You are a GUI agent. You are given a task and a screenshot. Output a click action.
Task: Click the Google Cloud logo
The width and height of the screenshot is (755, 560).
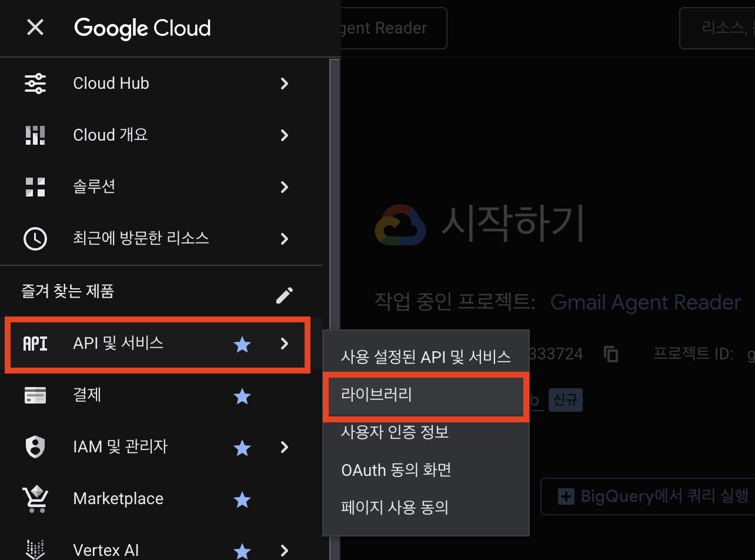click(x=142, y=28)
